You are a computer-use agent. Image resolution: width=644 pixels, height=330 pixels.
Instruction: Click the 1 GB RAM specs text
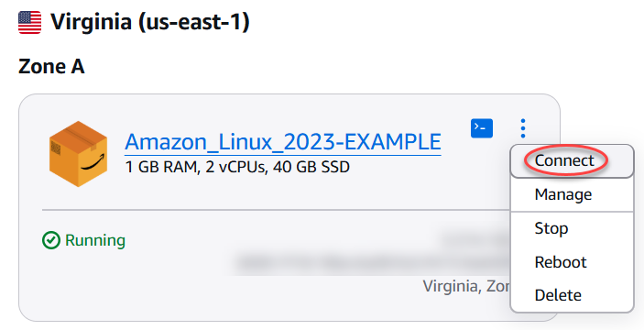237,167
